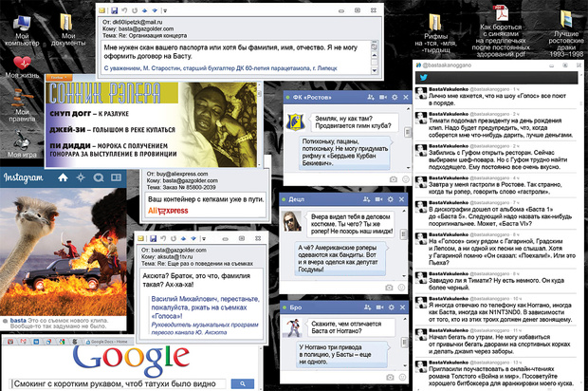Click the Google search input field

pyautogui.click(x=119, y=383)
